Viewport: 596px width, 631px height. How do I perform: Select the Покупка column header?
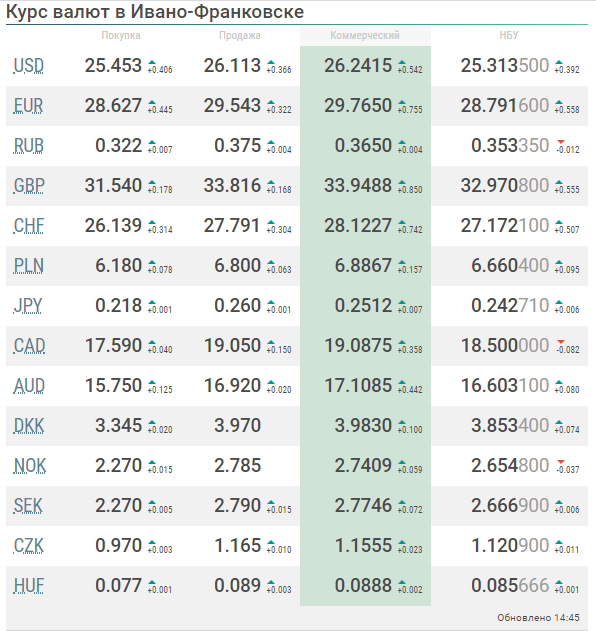pos(121,35)
